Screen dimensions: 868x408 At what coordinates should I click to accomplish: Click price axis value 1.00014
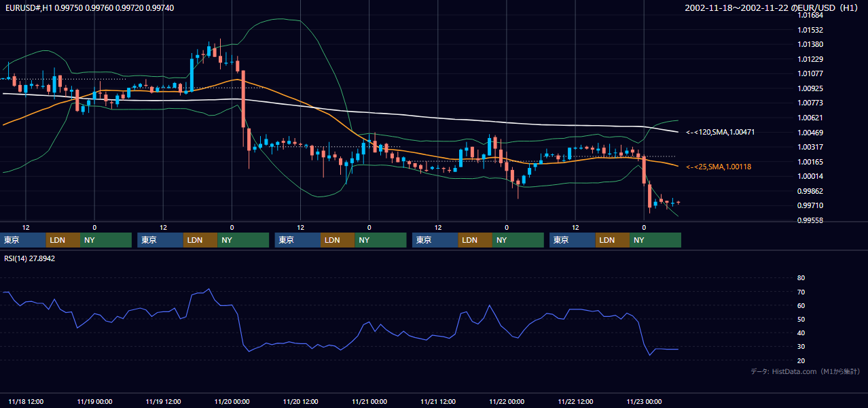click(811, 176)
